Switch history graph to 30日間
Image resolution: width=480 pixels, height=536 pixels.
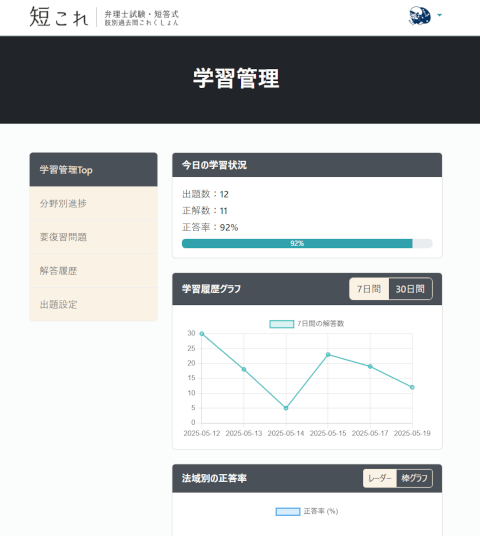[410, 289]
